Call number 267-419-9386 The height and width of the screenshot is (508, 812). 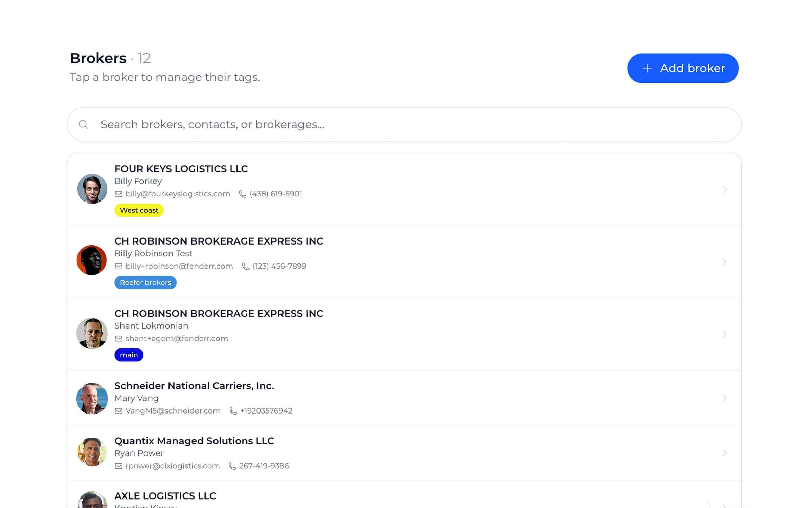pyautogui.click(x=264, y=466)
